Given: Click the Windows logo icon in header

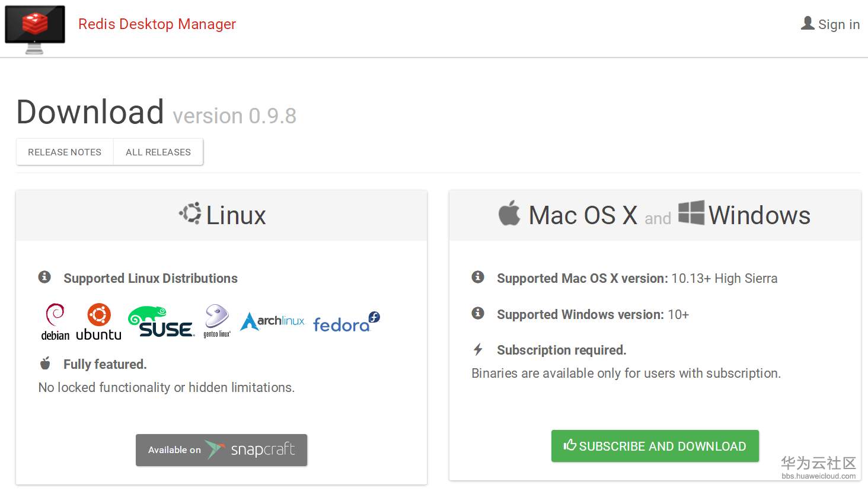Looking at the screenshot, I should pyautogui.click(x=691, y=213).
